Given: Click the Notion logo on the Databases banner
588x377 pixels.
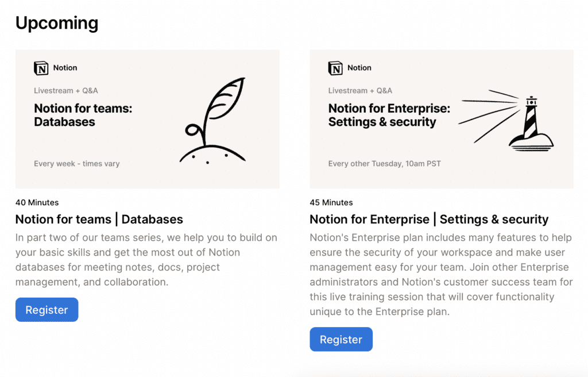Looking at the screenshot, I should 41,68.
